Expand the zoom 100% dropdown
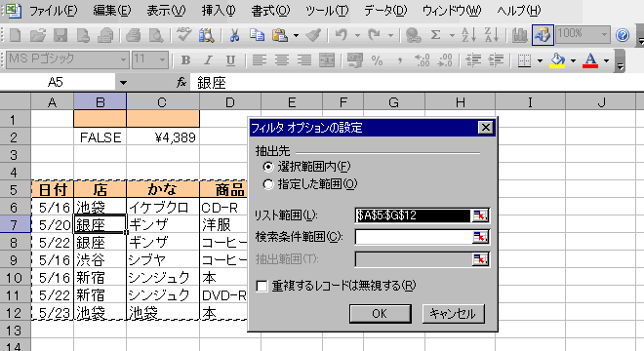This screenshot has height=351, width=644. coord(604,35)
